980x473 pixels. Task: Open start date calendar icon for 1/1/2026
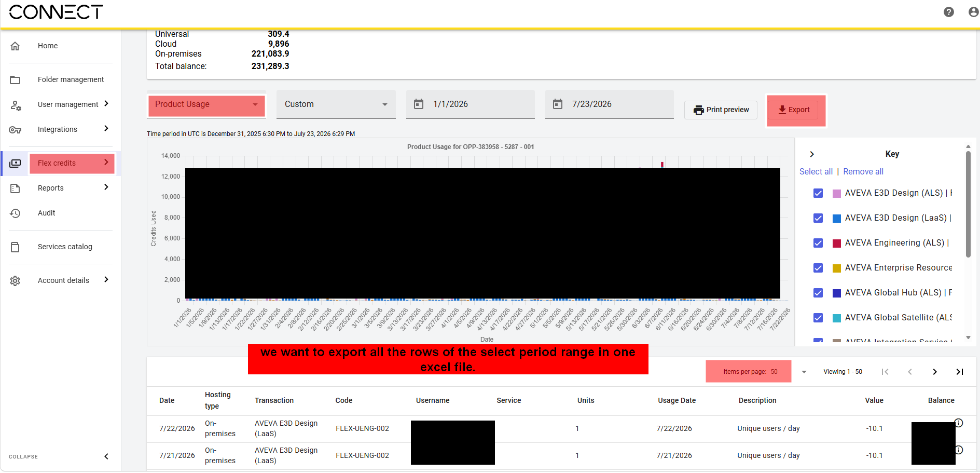419,104
